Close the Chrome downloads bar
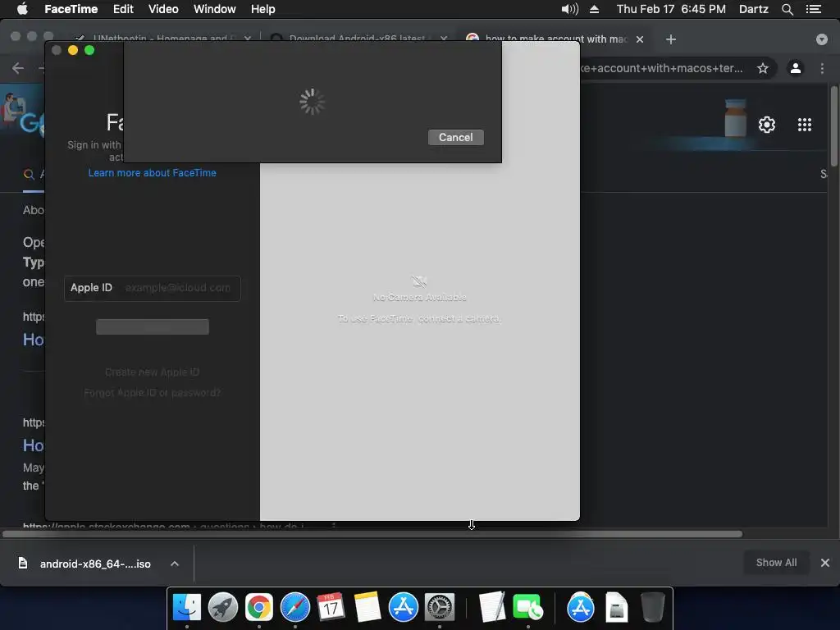 click(825, 563)
